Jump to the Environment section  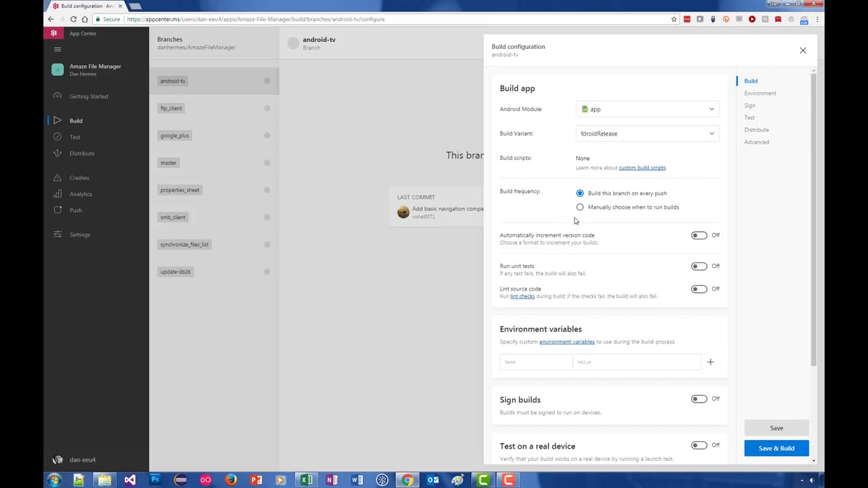pos(760,93)
